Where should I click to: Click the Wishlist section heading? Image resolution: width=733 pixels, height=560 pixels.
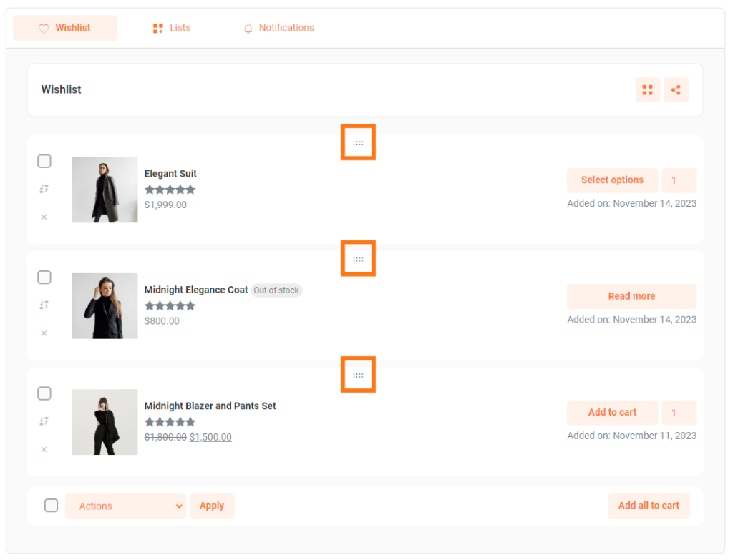(x=62, y=89)
